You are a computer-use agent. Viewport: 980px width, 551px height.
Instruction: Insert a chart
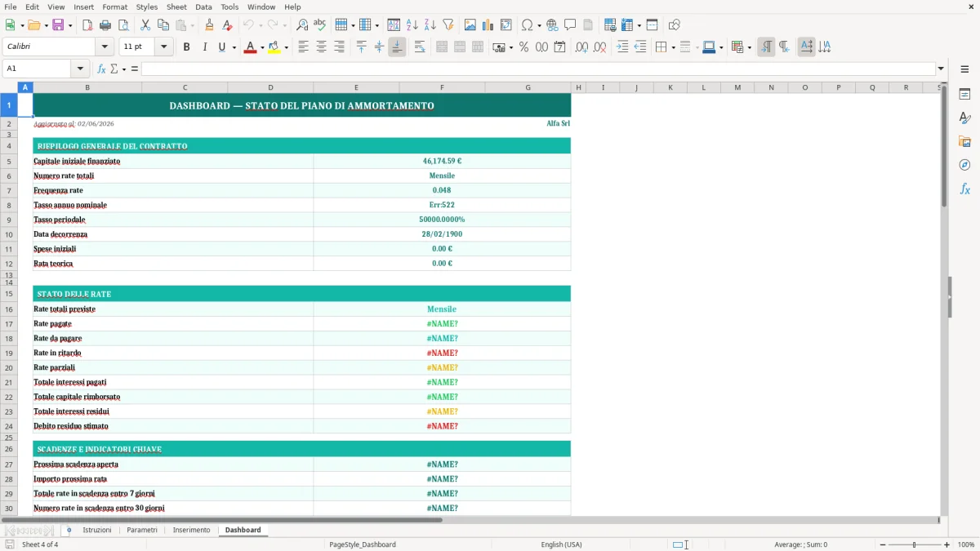(x=488, y=25)
